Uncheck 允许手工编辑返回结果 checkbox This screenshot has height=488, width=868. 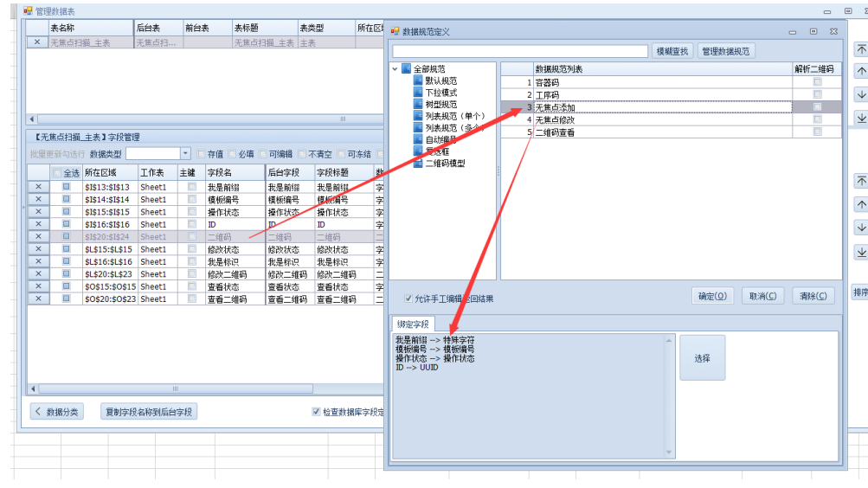408,299
